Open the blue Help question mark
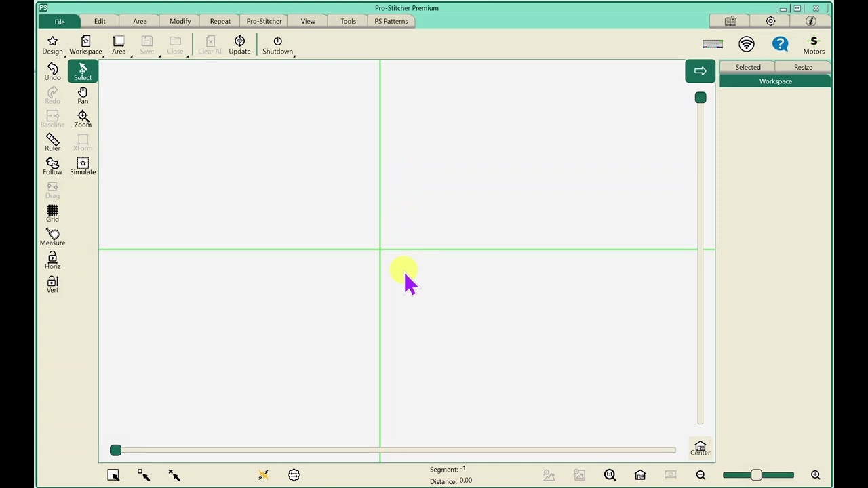868x488 pixels. click(x=780, y=44)
